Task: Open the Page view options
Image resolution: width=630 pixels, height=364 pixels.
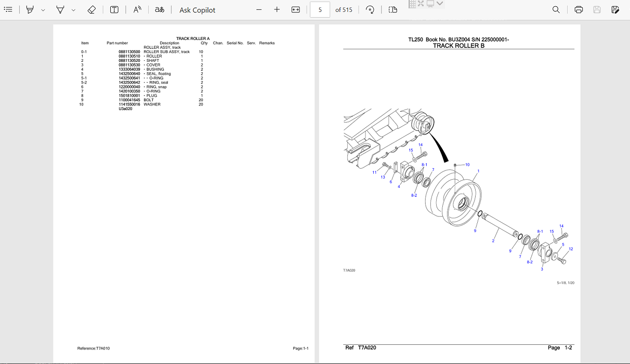Action: [393, 9]
